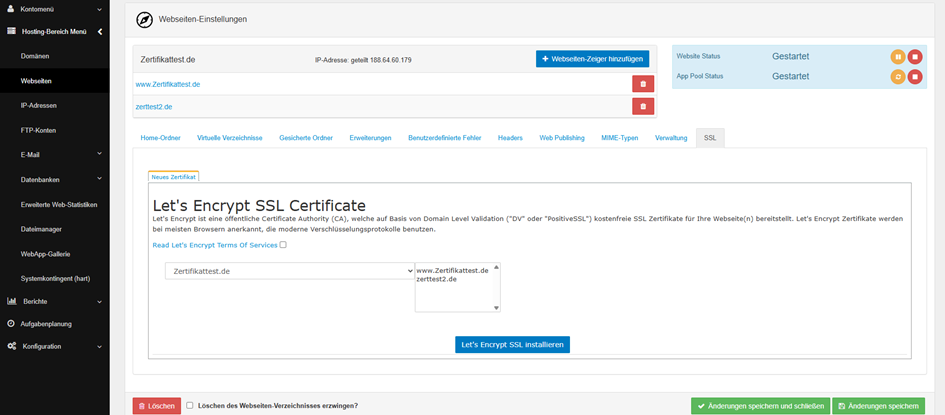Click the IP-Adresse: geteilt 188.64.60.179 text
The image size is (945, 415).
(363, 60)
